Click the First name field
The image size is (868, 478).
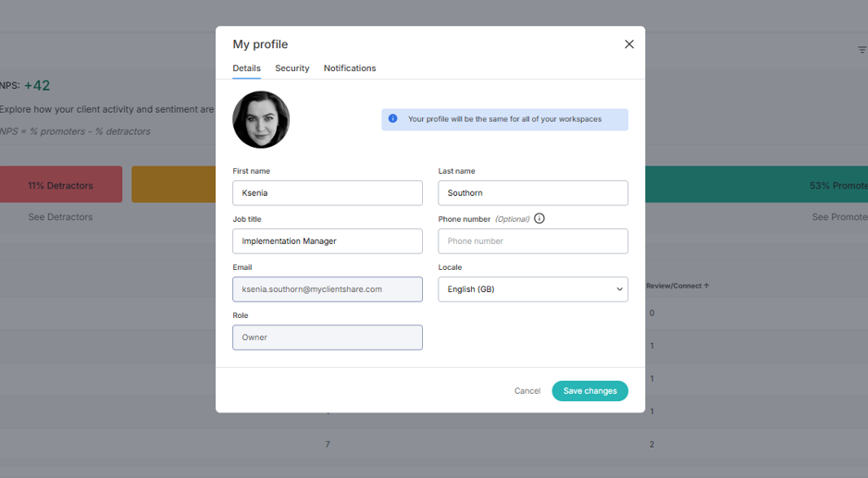coord(328,193)
